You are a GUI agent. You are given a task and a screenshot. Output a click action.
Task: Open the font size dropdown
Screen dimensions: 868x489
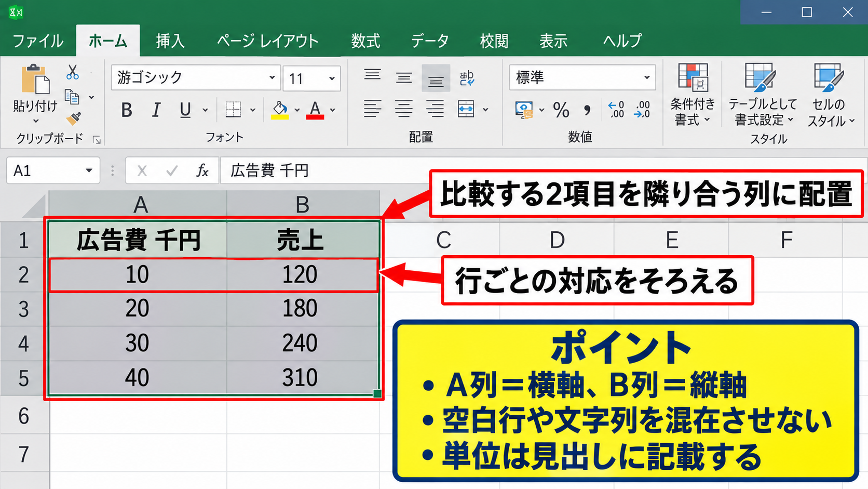332,78
